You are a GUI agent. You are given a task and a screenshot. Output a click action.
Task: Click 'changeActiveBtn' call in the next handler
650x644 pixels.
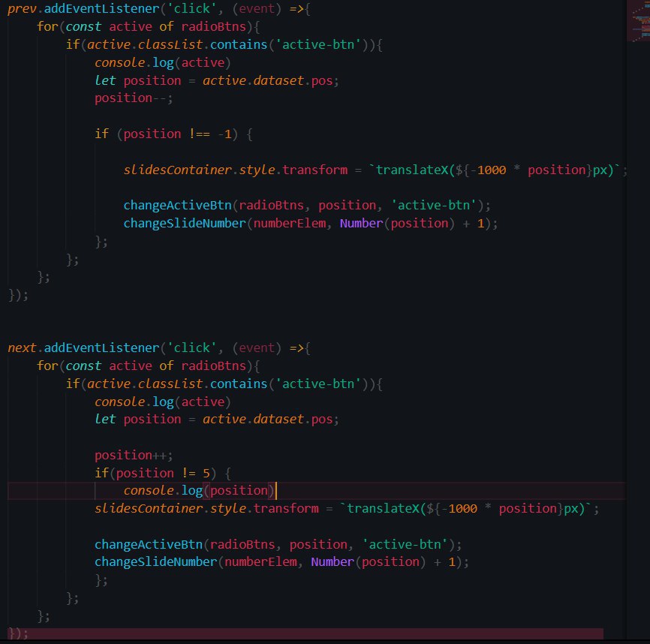149,544
